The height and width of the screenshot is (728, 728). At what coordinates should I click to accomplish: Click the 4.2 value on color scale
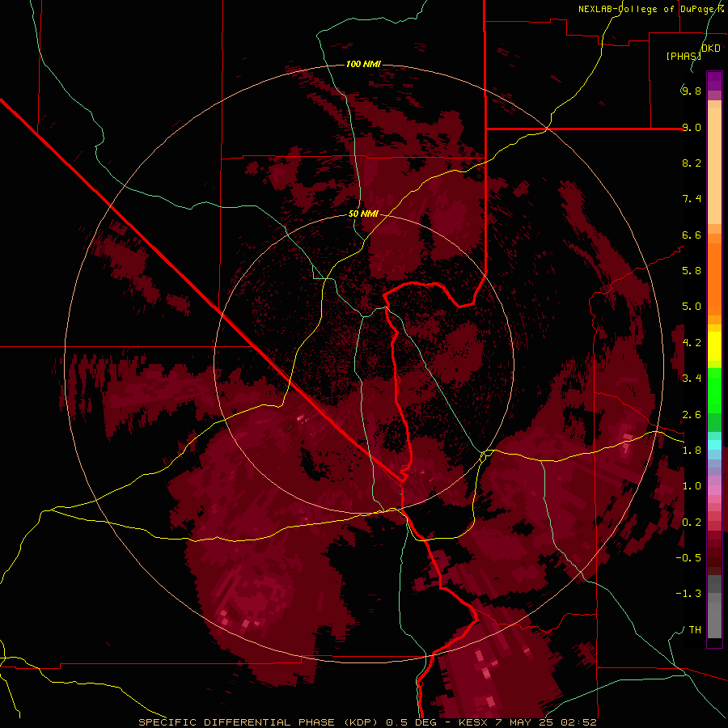tap(692, 343)
